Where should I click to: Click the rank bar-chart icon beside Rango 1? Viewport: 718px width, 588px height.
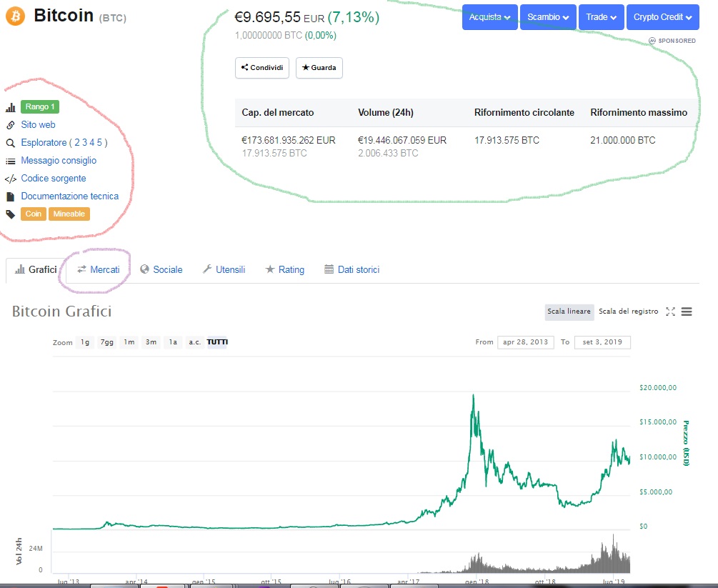point(10,107)
